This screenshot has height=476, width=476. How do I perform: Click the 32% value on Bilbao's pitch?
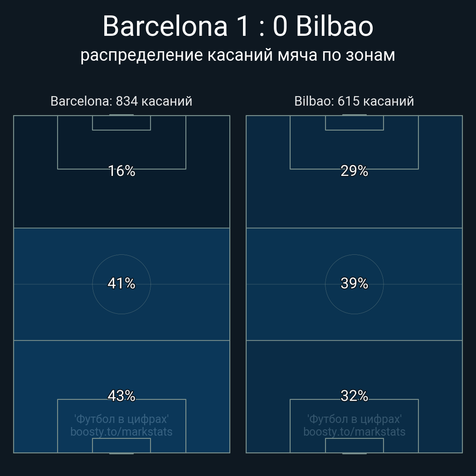[x=354, y=396]
